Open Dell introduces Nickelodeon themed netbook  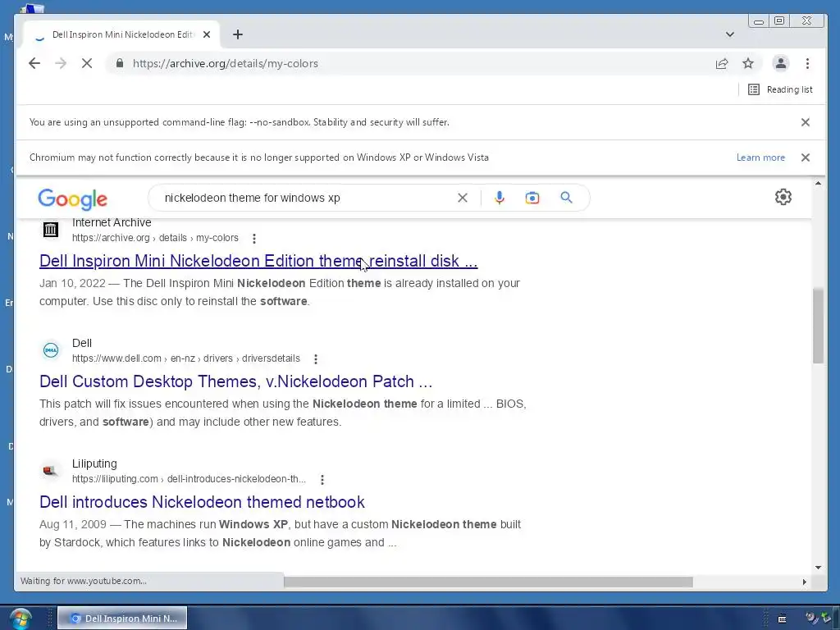[202, 502]
